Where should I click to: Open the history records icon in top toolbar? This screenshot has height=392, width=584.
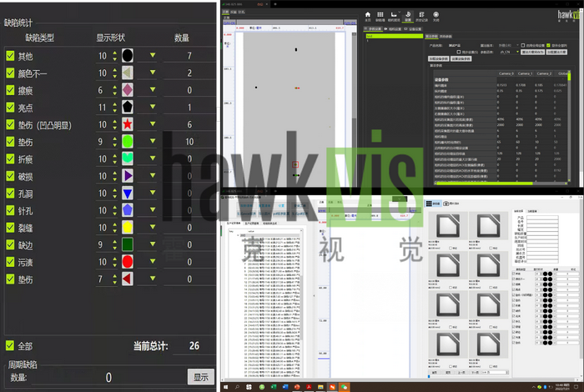[421, 15]
